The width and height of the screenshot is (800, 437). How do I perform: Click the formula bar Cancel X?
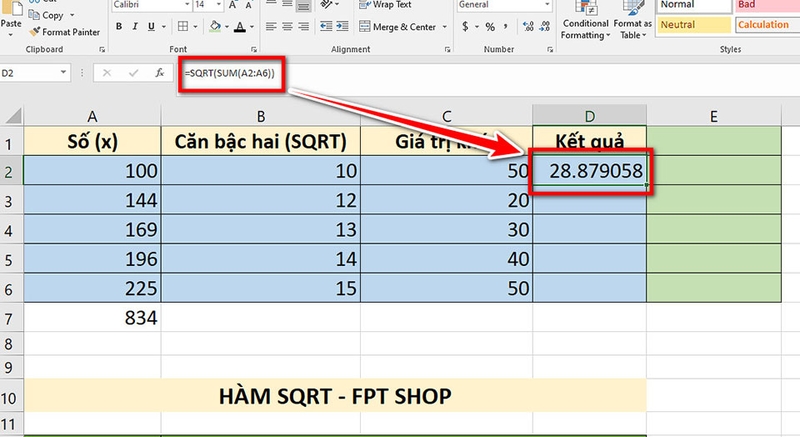tap(107, 73)
